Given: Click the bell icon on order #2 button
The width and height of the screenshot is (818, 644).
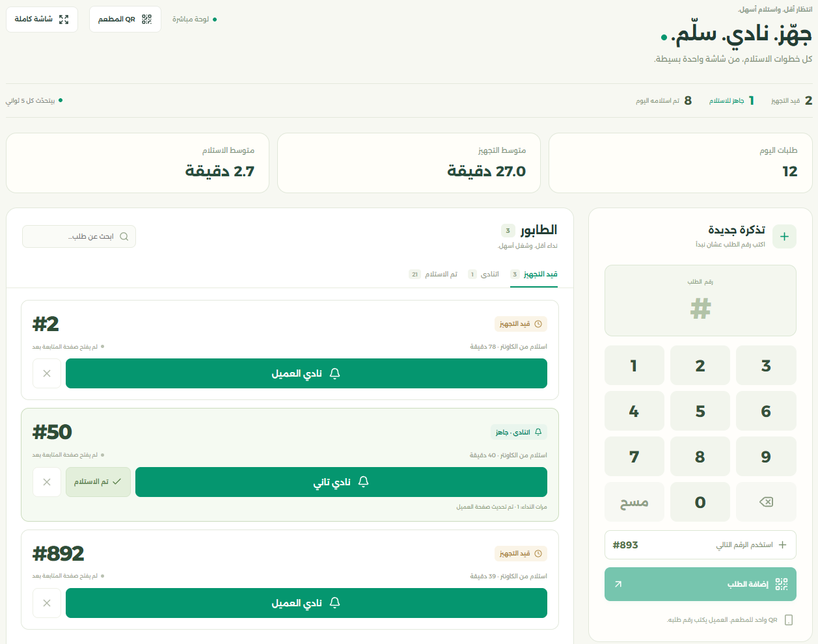Looking at the screenshot, I should [x=334, y=374].
